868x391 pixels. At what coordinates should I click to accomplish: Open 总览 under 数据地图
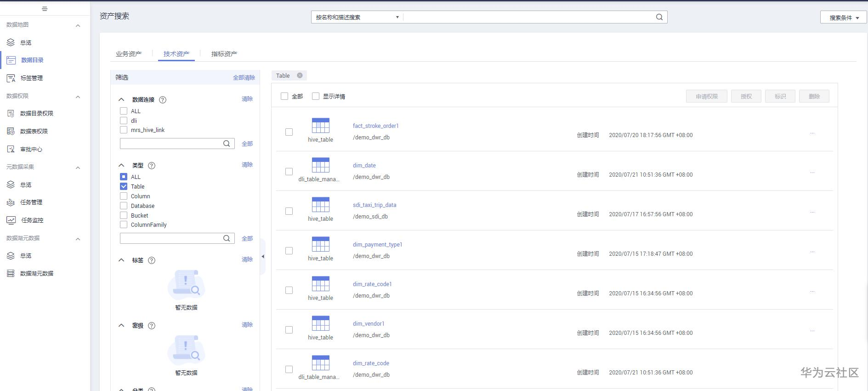pyautogui.click(x=26, y=43)
